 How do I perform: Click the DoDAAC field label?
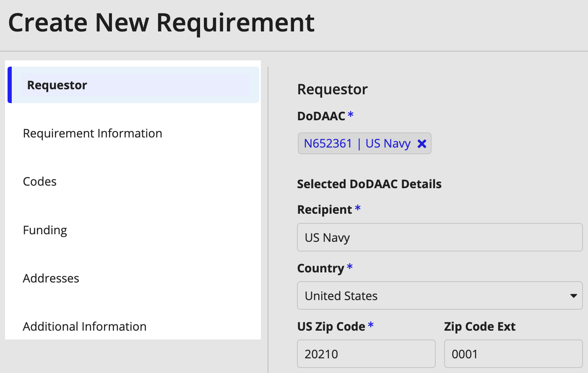click(321, 116)
